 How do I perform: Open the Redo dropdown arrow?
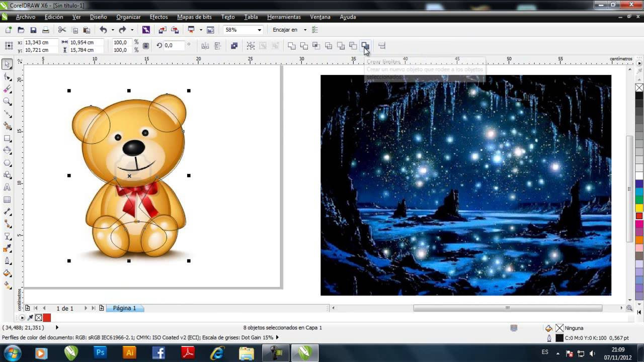pos(132,30)
